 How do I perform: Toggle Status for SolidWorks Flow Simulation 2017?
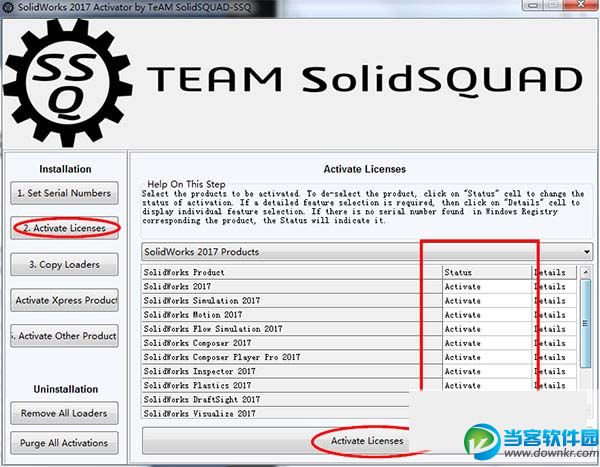pyautogui.click(x=487, y=329)
